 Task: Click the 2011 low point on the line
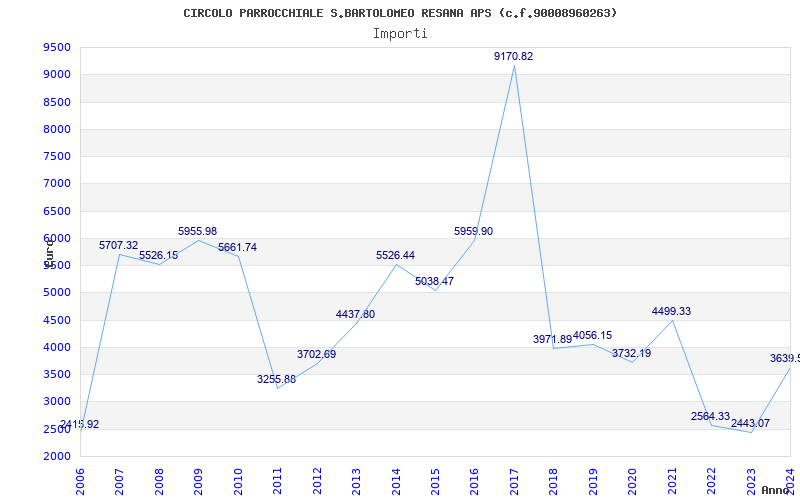click(x=278, y=388)
